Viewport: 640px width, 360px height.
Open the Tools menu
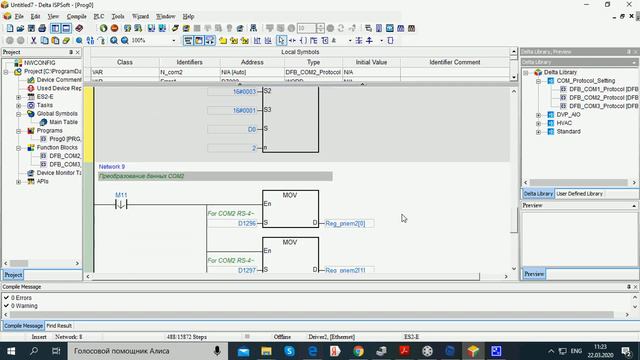[118, 16]
